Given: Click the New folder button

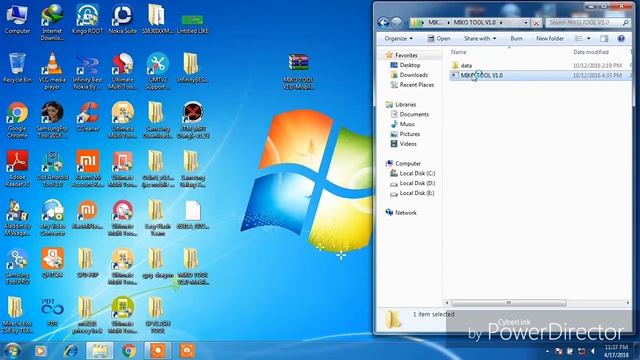Looking at the screenshot, I should [x=550, y=38].
